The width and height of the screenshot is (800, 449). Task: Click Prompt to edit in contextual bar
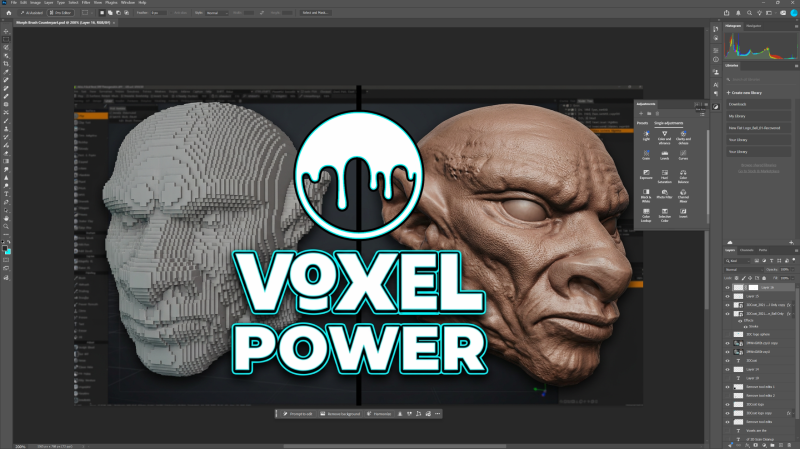[298, 414]
